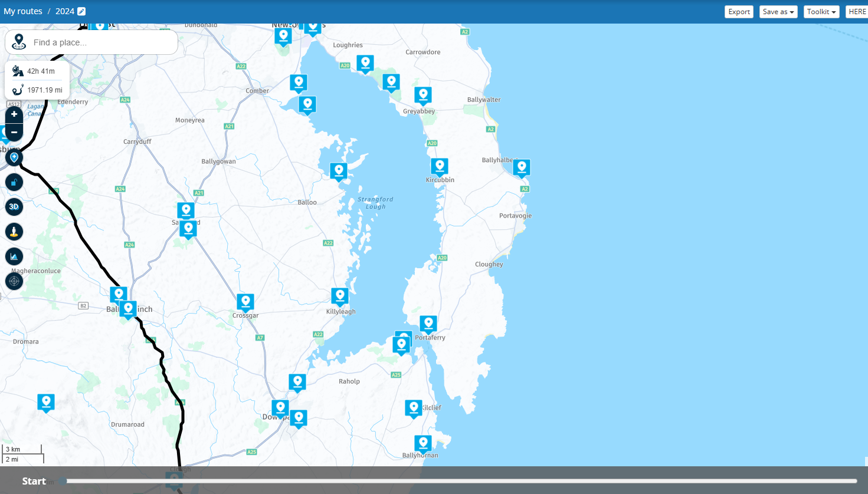Zoom out with the minus button
The height and width of the screenshot is (494, 868).
point(14,132)
